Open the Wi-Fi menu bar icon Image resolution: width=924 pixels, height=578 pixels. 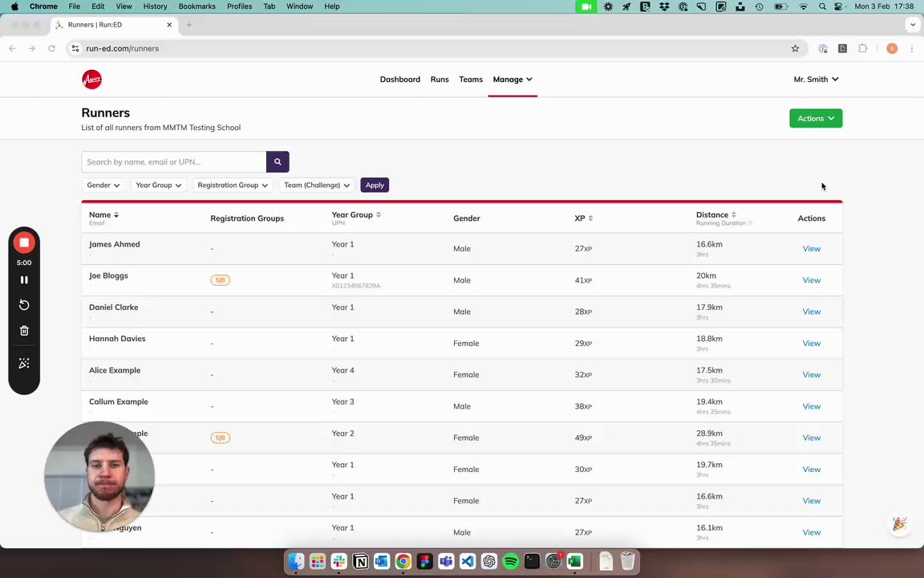coord(803,6)
